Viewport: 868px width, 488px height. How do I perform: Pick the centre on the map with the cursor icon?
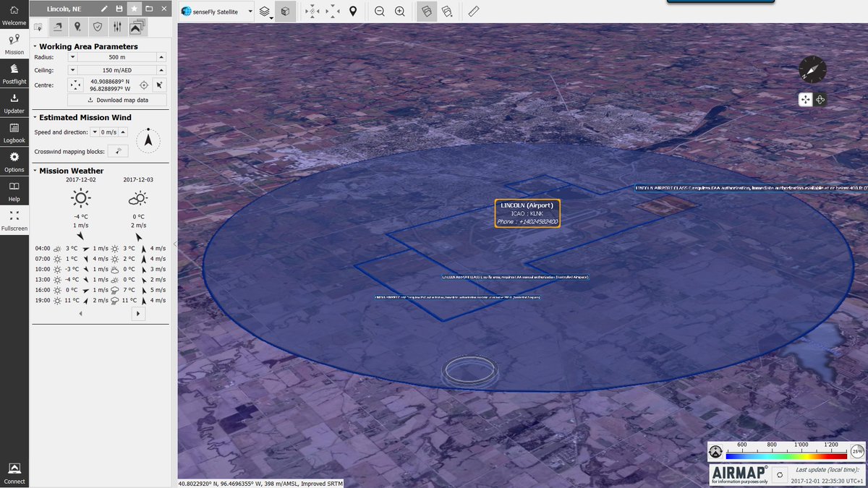click(159, 85)
